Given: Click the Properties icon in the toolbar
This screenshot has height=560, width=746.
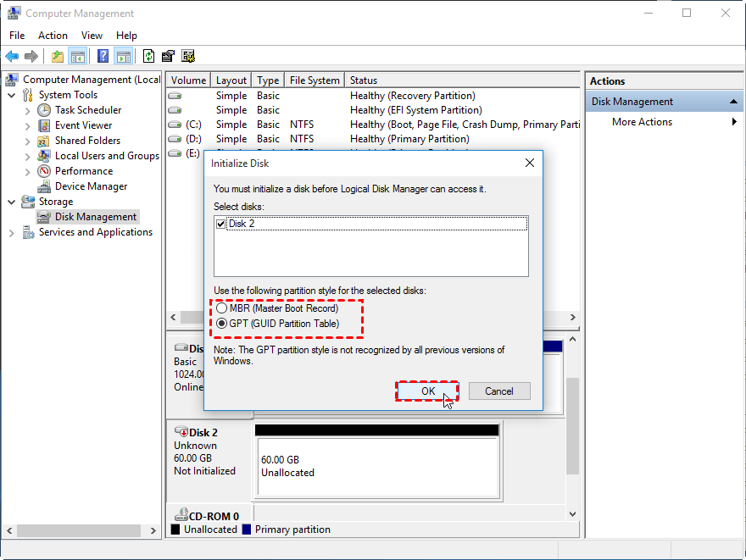Looking at the screenshot, I should 169,56.
